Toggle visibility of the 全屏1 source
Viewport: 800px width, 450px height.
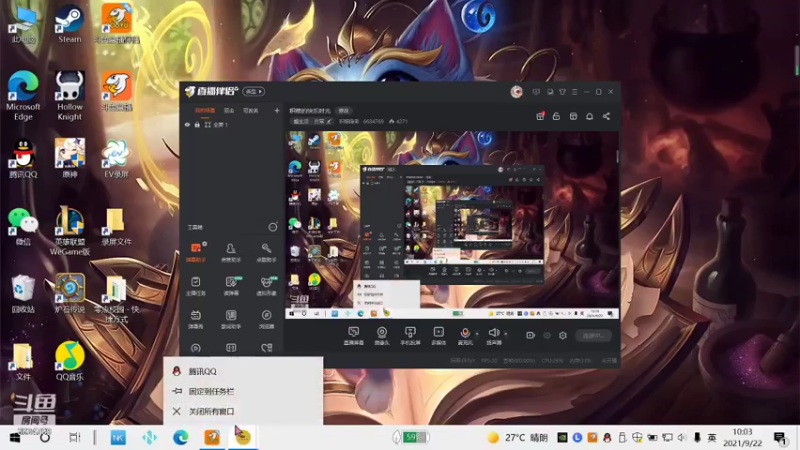187,124
